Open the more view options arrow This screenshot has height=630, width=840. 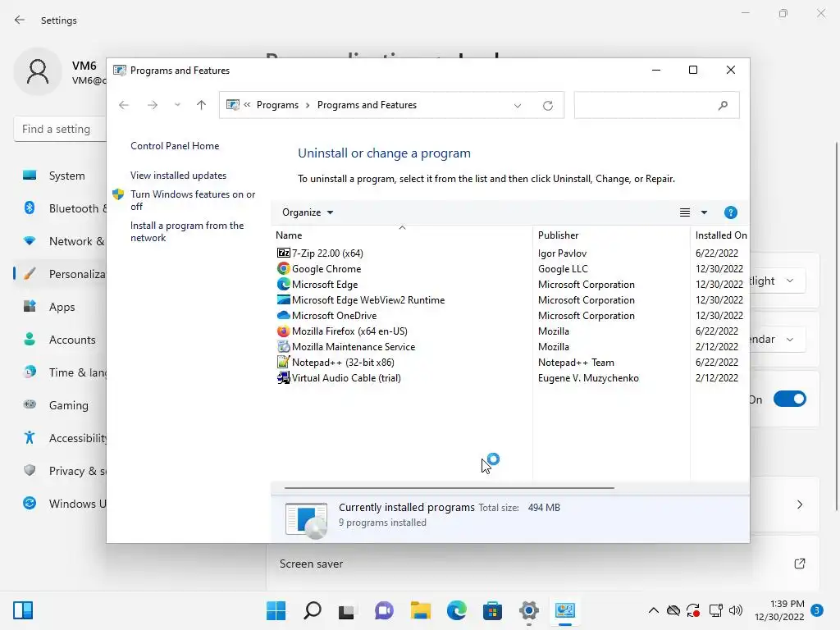click(x=705, y=212)
